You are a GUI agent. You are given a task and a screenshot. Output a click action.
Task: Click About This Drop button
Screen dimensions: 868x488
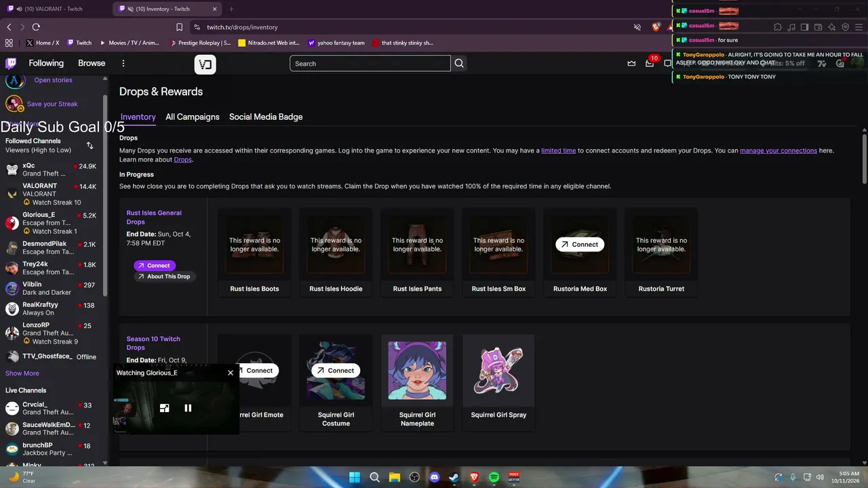165,277
